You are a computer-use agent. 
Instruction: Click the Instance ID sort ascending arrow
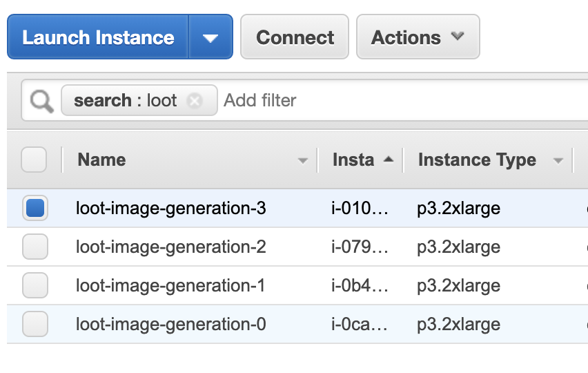(x=389, y=160)
